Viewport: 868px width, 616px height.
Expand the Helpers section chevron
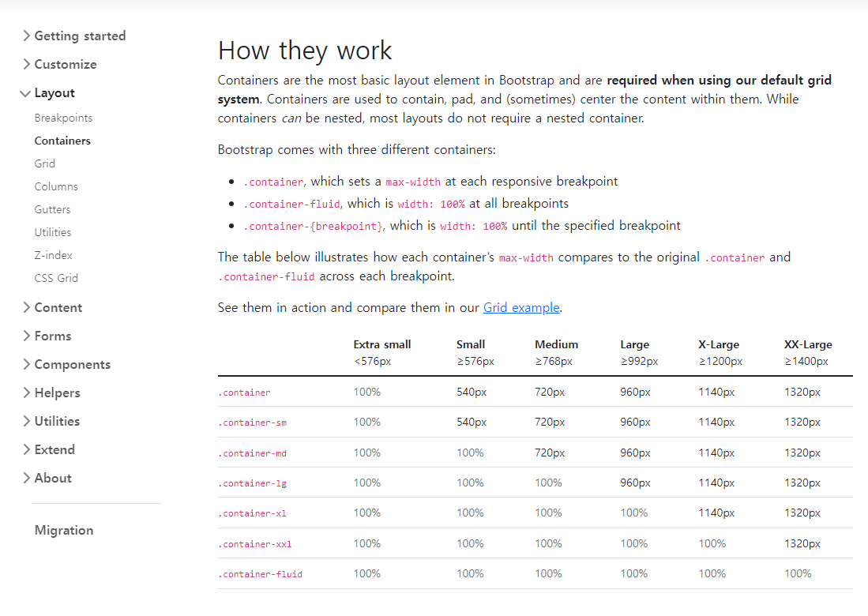tap(26, 393)
